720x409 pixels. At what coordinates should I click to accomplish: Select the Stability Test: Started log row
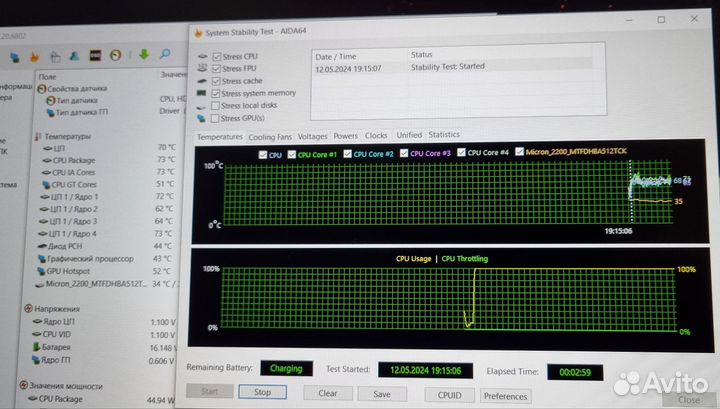click(x=454, y=67)
